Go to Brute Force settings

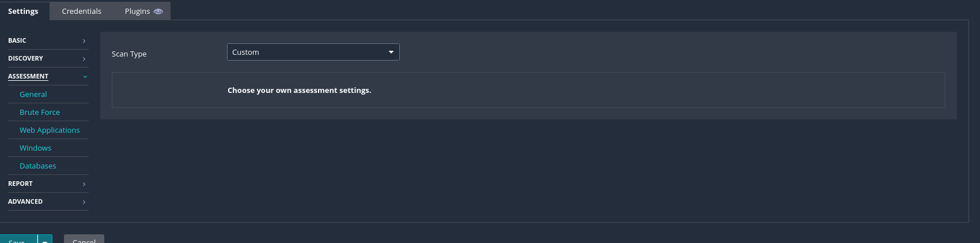click(x=40, y=113)
